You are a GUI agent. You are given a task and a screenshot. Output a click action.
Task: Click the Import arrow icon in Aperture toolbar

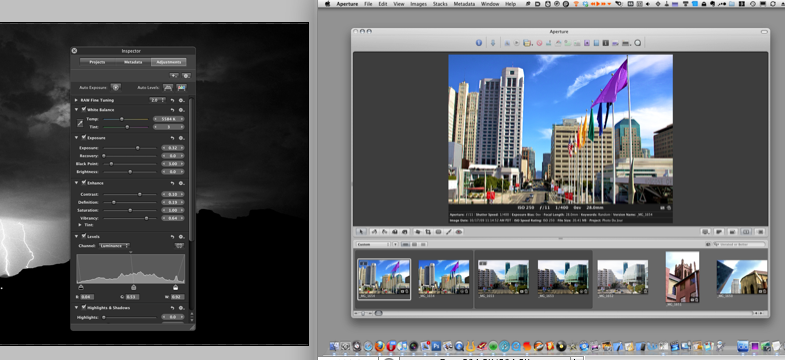pyautogui.click(x=493, y=43)
